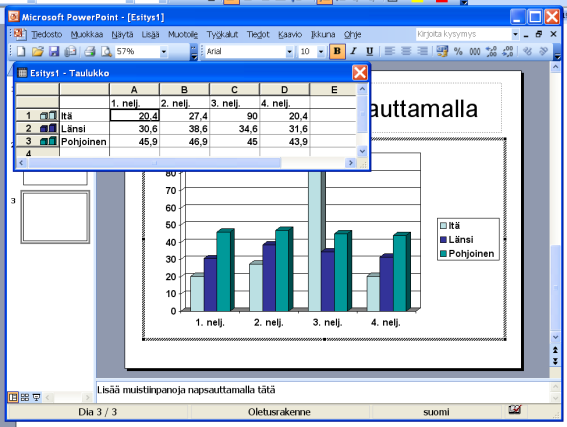Click the permission envelope icon next to Save

click(x=70, y=52)
